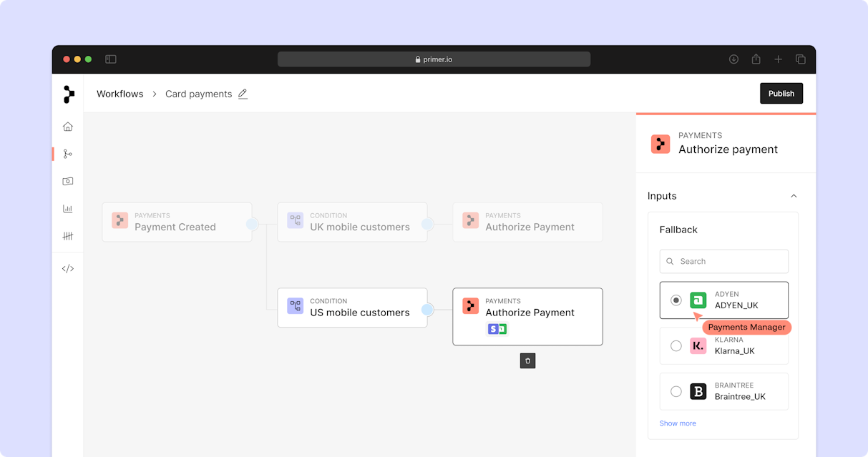
Task: Click the Workflows breadcrumb
Action: click(120, 94)
